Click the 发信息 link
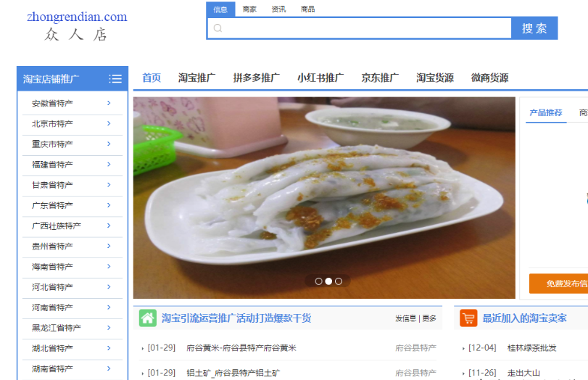588x380 pixels. pos(406,318)
